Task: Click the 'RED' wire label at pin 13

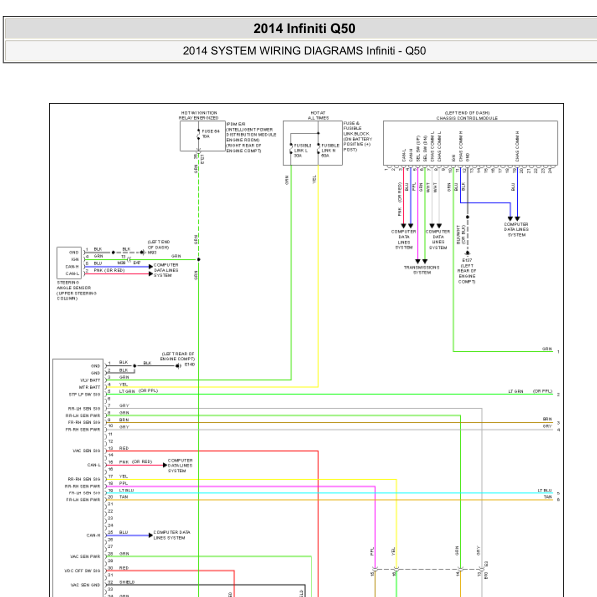Action: click(124, 448)
